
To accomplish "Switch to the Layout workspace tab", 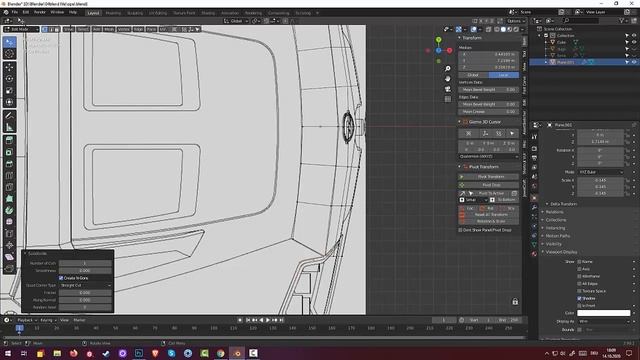I will [93, 13].
